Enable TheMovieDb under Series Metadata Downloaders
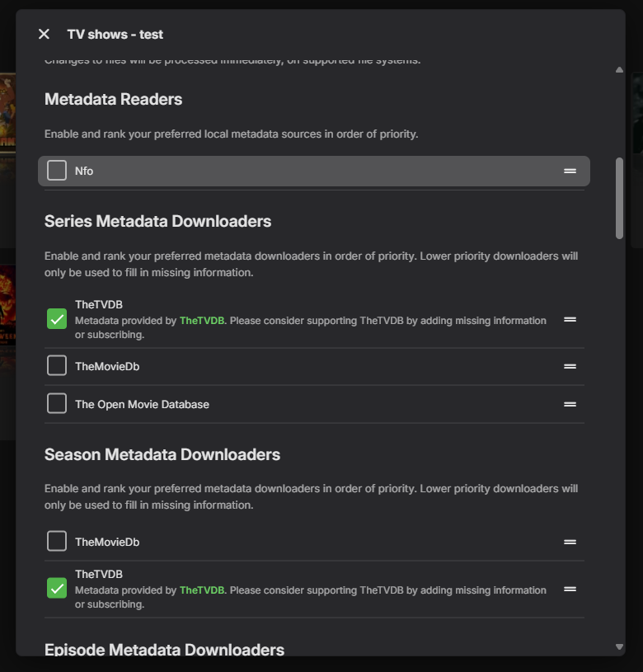Screen dimensions: 643x672 (57, 365)
